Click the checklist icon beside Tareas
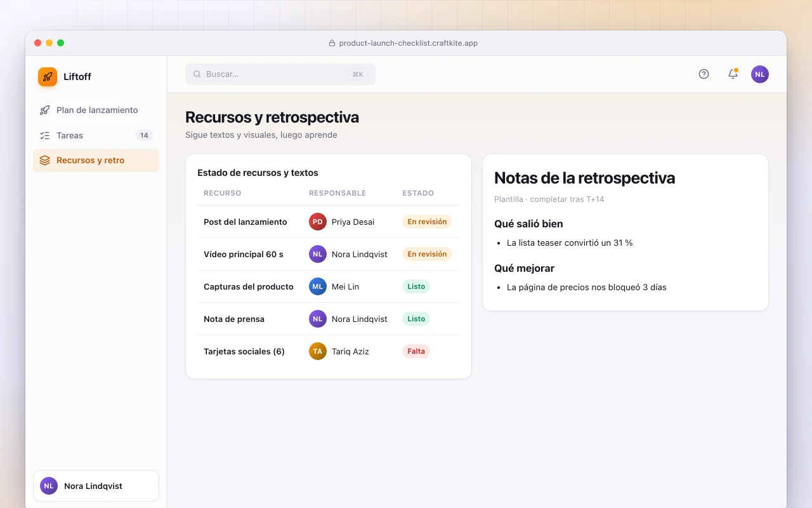This screenshot has height=508, width=812. pyautogui.click(x=44, y=135)
